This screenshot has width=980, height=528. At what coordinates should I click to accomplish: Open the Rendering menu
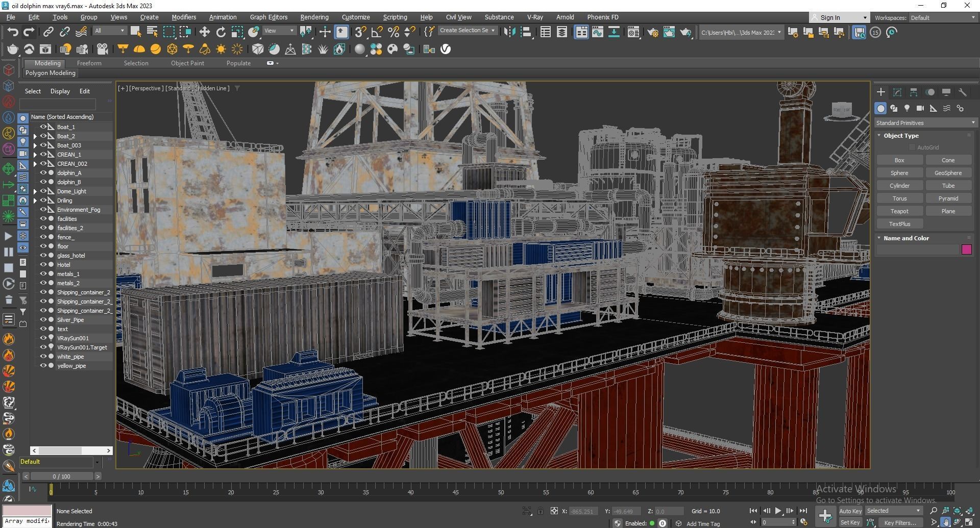[314, 17]
